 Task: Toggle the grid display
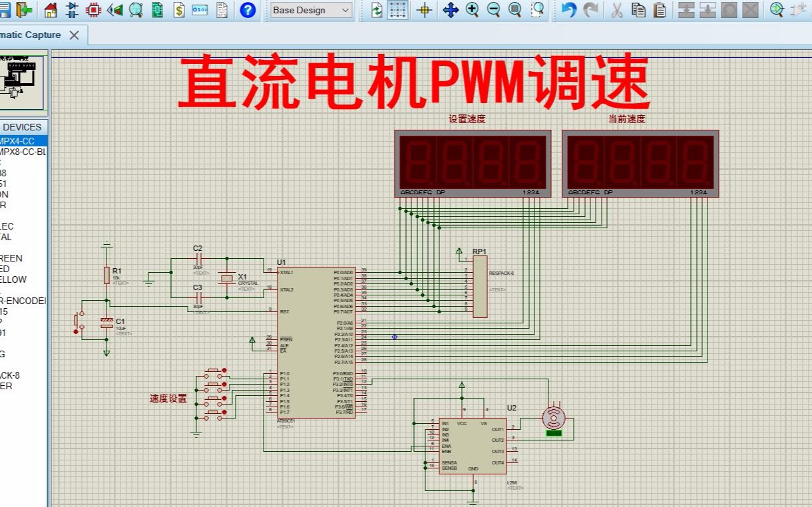(397, 10)
